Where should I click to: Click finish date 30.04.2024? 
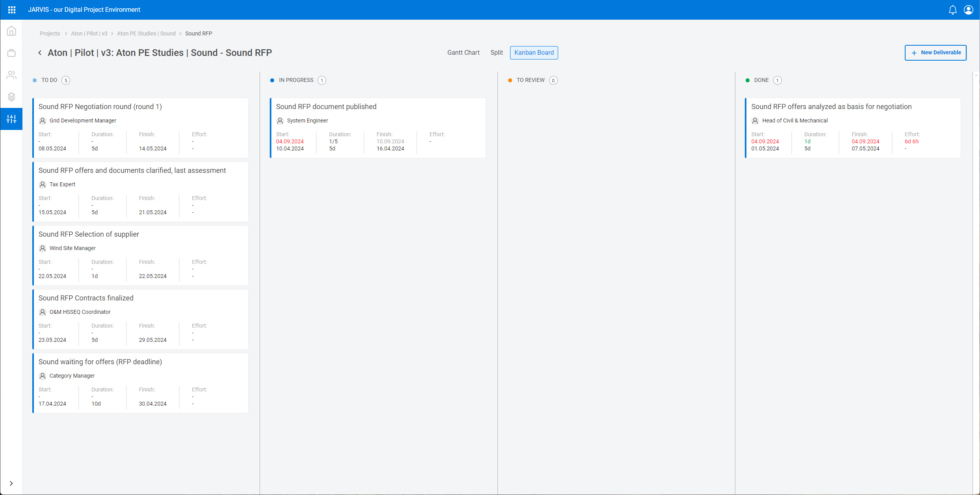click(x=153, y=404)
